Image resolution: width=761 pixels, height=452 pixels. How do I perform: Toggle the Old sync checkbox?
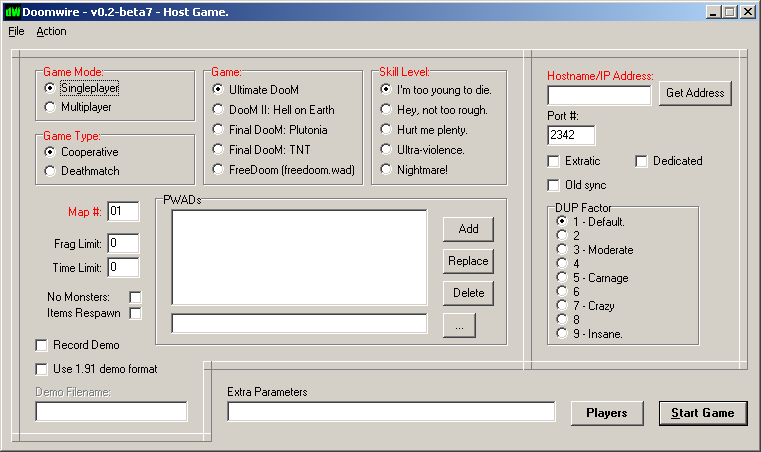click(553, 185)
